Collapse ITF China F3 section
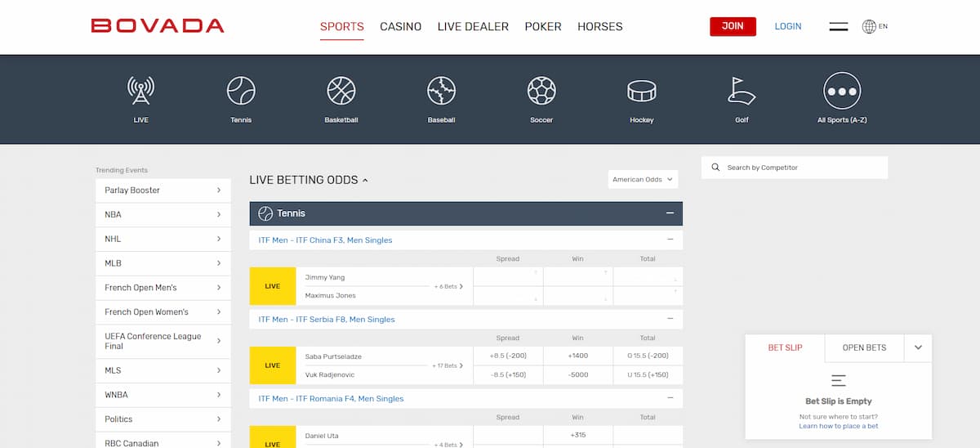This screenshot has height=448, width=980. 670,240
